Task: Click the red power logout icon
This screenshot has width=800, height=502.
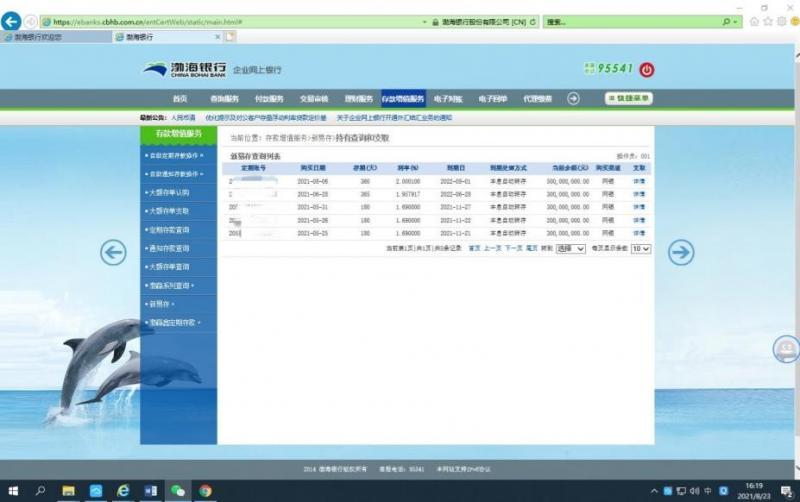Action: [646, 69]
